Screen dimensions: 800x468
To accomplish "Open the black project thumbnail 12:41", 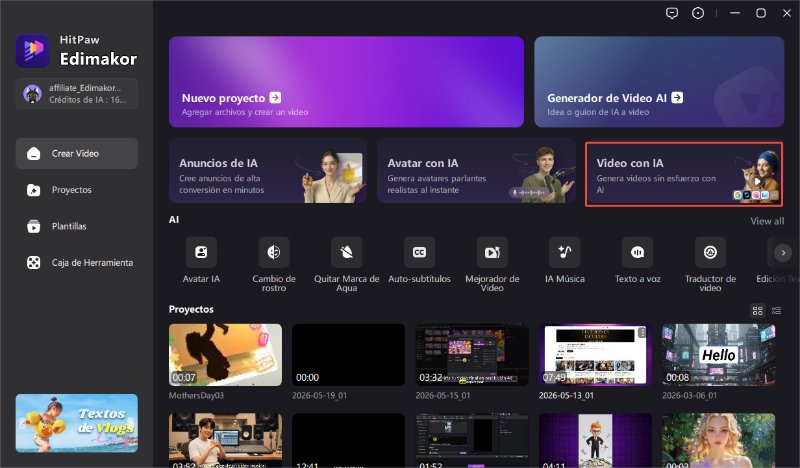I will point(348,440).
